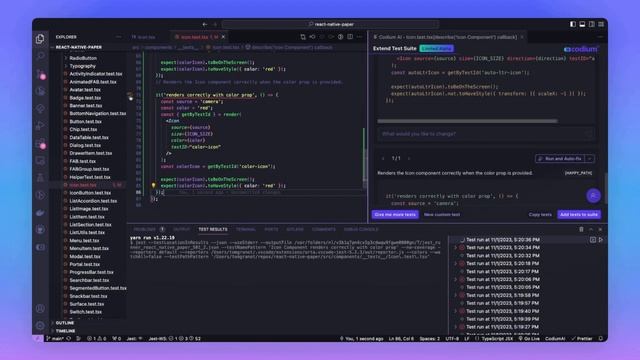
Task: Clear test results with trash icon
Action: (581, 229)
